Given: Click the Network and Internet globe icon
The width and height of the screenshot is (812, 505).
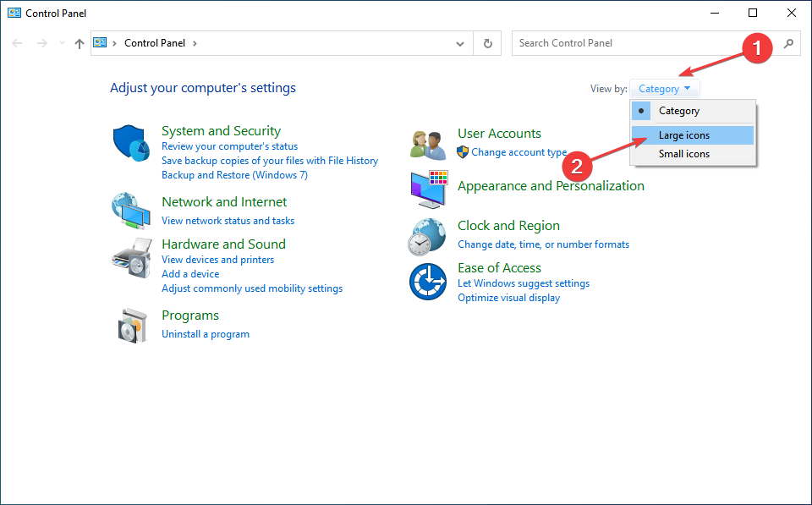Looking at the screenshot, I should pyautogui.click(x=131, y=210).
